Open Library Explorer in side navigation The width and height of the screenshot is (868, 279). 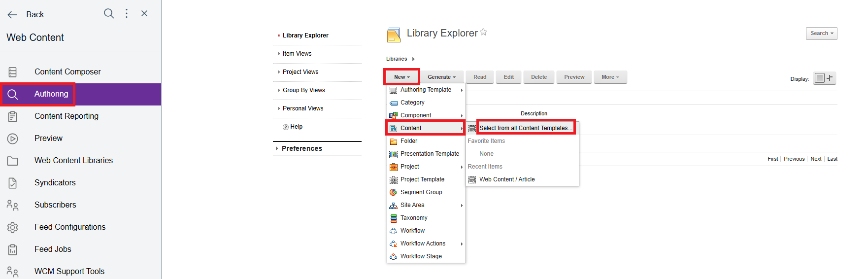pos(305,35)
